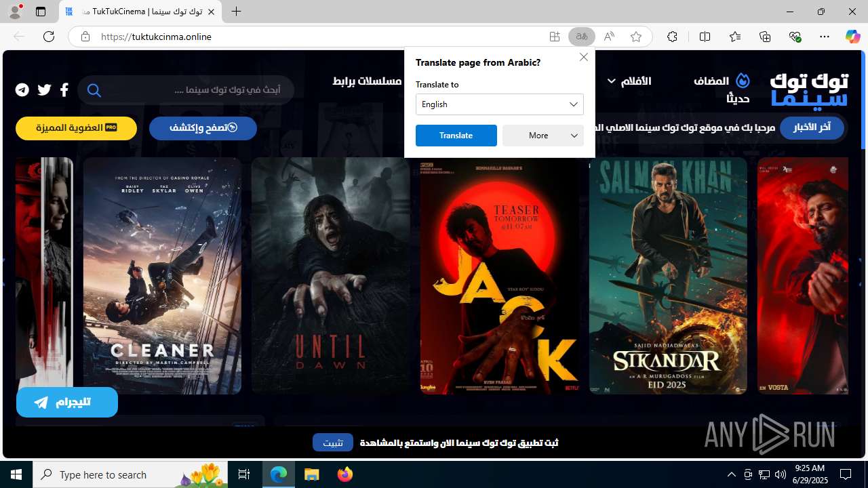View site information lock icon
This screenshot has height=488, width=868.
(85, 37)
